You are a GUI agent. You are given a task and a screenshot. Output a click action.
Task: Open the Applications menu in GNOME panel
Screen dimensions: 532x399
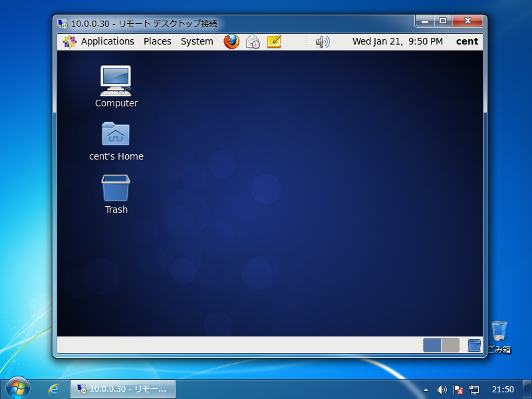click(x=107, y=41)
